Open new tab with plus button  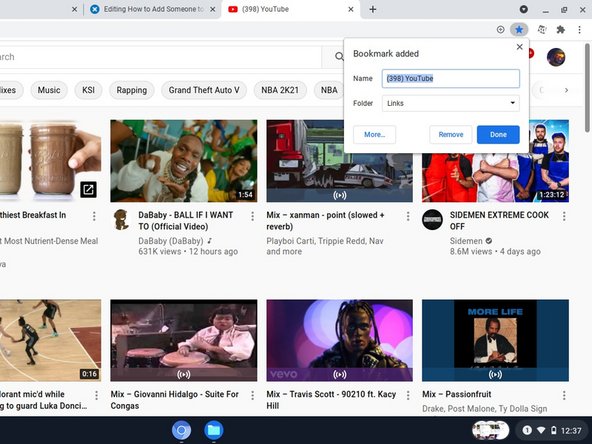click(x=373, y=9)
